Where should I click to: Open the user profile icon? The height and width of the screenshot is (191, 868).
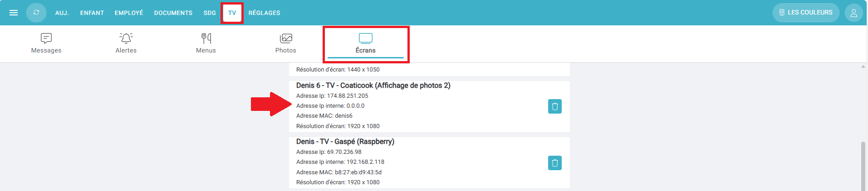(x=853, y=13)
